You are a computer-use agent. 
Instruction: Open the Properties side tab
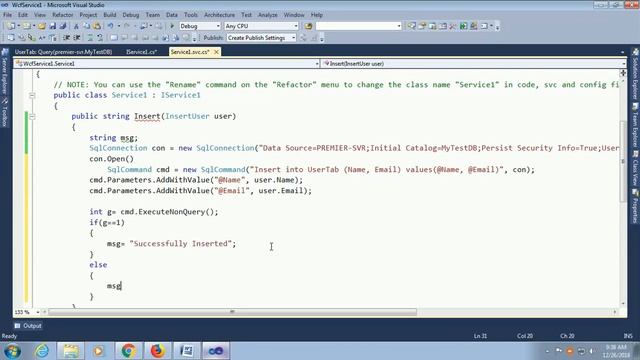635,207
